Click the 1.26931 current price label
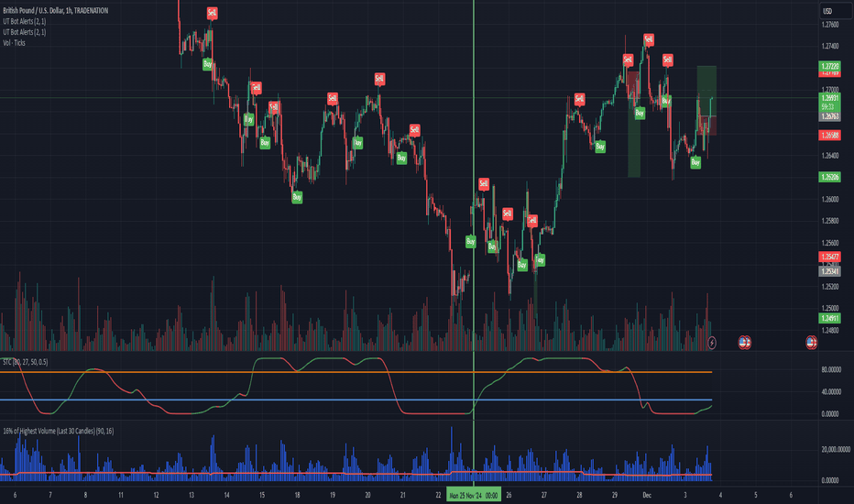Screen dimensions: 854x504 coord(830,98)
